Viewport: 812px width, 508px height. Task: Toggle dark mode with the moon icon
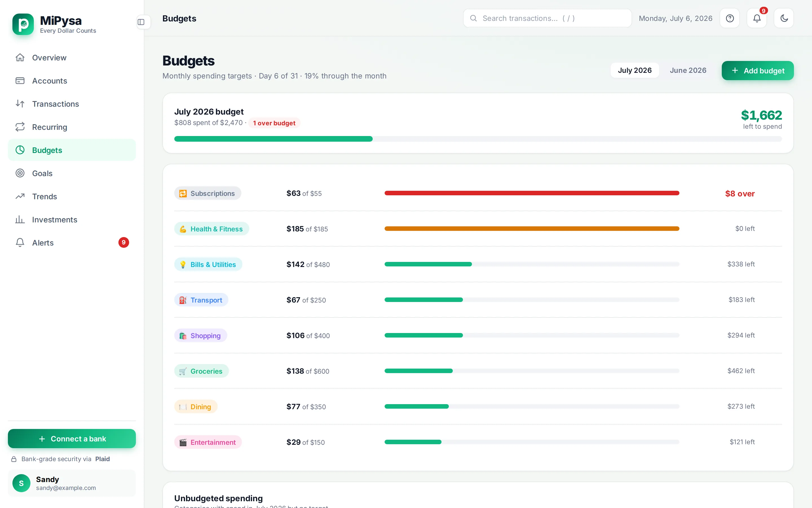coord(784,18)
